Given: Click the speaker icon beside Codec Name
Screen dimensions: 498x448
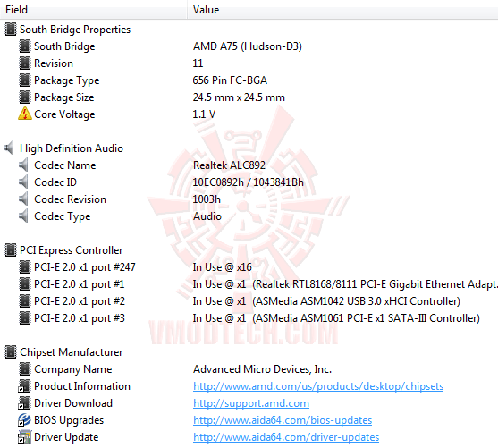Looking at the screenshot, I should click(24, 165).
